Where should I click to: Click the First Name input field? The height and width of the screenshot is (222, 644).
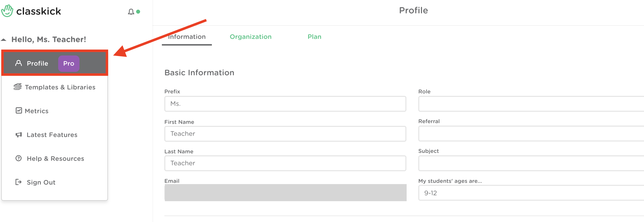click(285, 134)
